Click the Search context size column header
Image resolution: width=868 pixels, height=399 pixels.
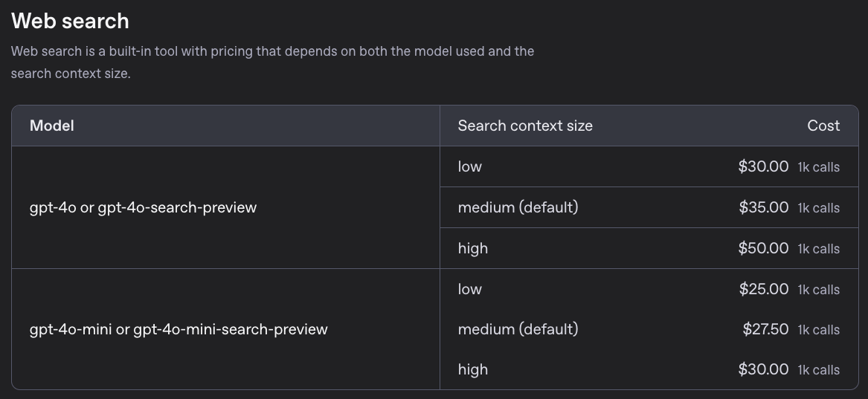tap(525, 126)
